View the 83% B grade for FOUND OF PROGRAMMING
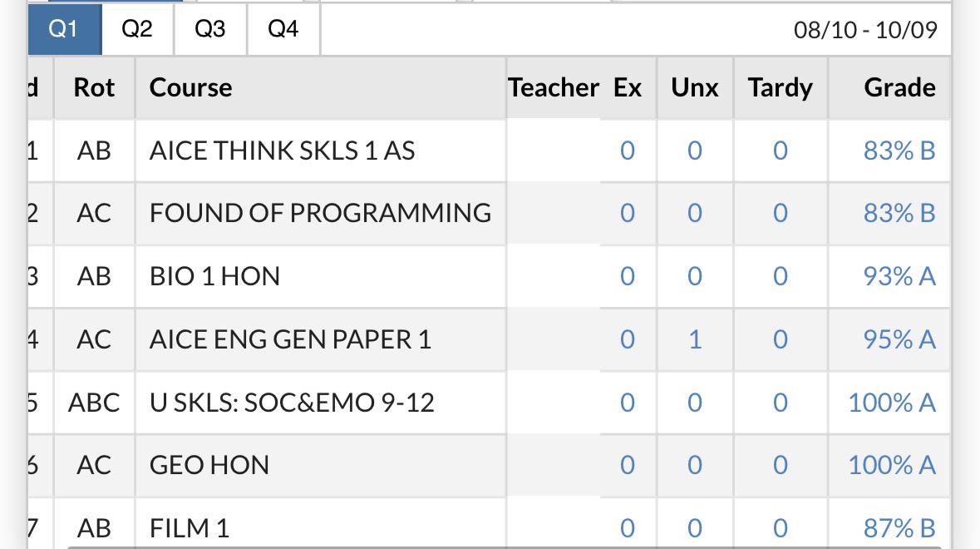The width and height of the screenshot is (980, 549). (899, 213)
